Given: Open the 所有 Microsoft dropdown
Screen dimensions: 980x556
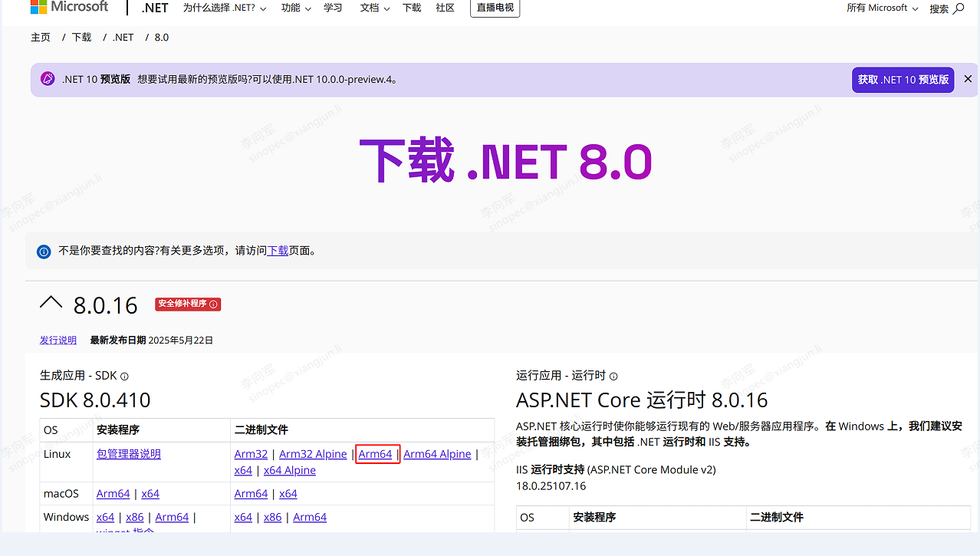Looking at the screenshot, I should point(882,8).
